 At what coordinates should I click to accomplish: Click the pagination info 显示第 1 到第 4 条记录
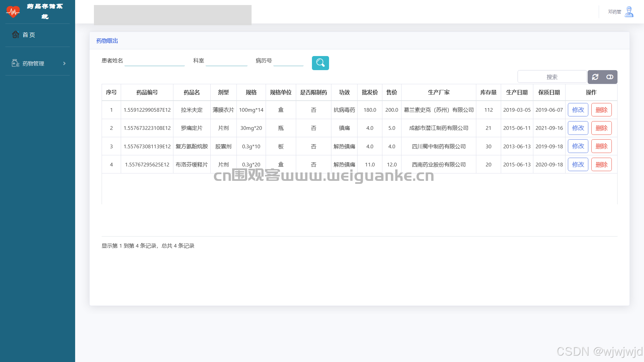pyautogui.click(x=129, y=246)
